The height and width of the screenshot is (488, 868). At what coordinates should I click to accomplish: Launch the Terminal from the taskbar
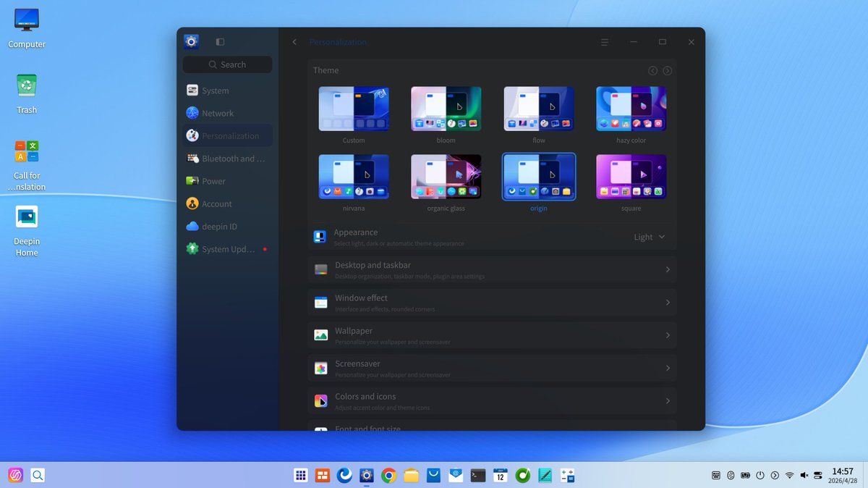477,476
